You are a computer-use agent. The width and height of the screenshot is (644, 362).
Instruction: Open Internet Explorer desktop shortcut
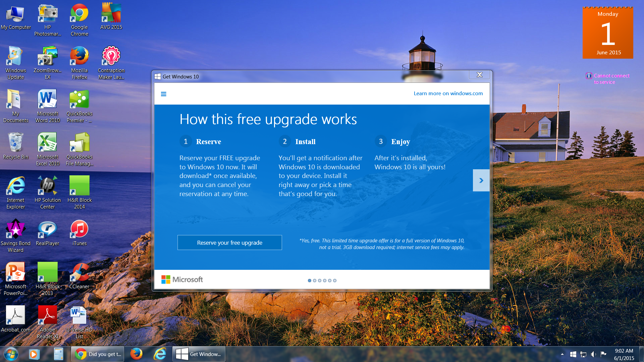point(15,193)
